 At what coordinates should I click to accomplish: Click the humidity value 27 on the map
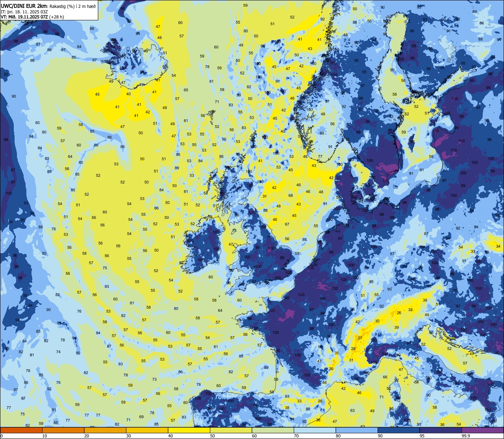click(x=359, y=338)
